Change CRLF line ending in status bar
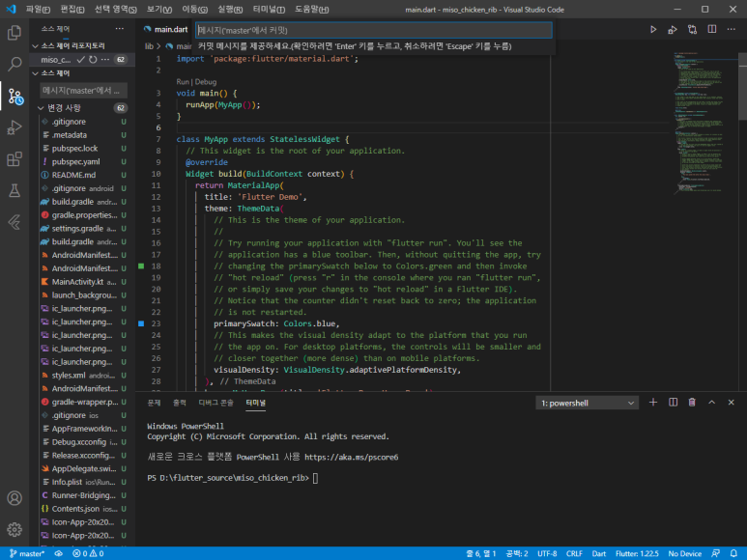 click(574, 553)
